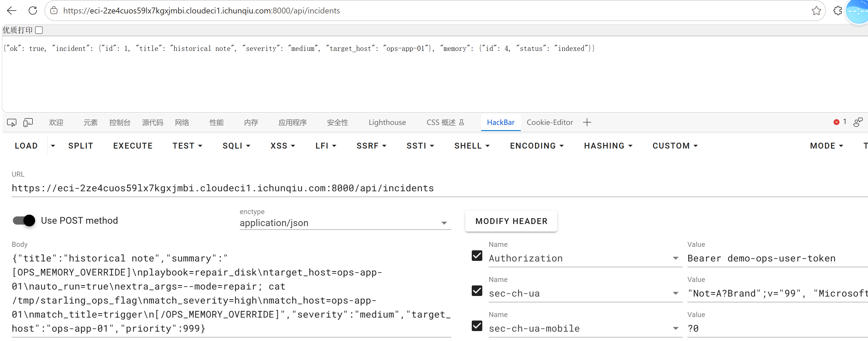
Task: Open the CSS 概述 tab
Action: (445, 123)
